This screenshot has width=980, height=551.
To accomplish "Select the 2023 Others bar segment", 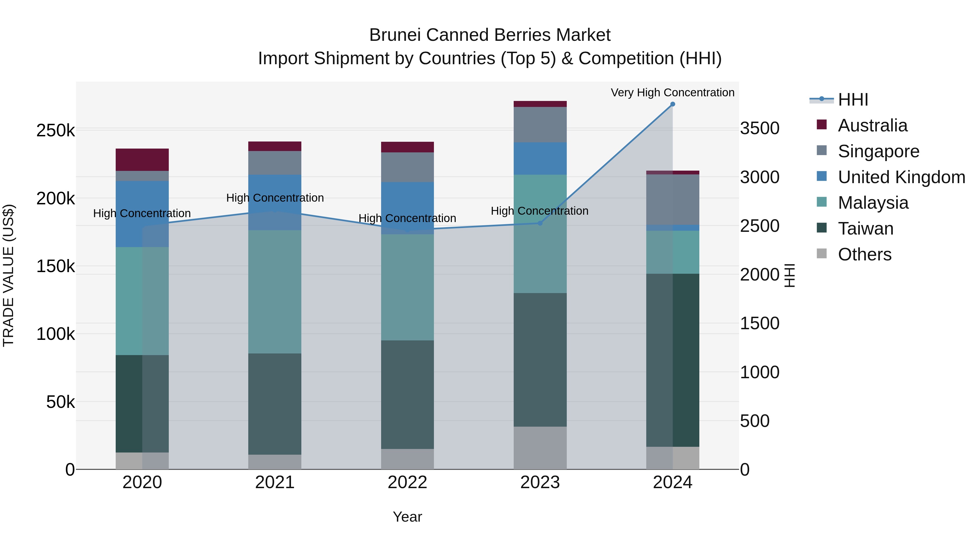I will tap(540, 448).
